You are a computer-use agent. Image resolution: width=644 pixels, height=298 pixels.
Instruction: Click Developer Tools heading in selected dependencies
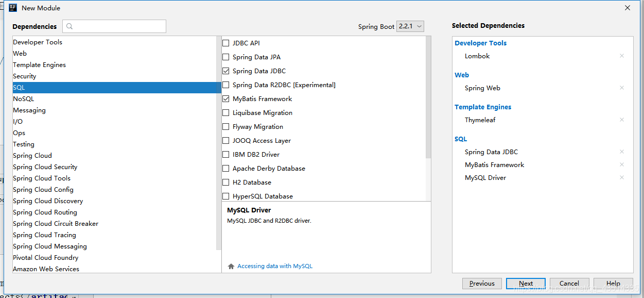click(481, 43)
